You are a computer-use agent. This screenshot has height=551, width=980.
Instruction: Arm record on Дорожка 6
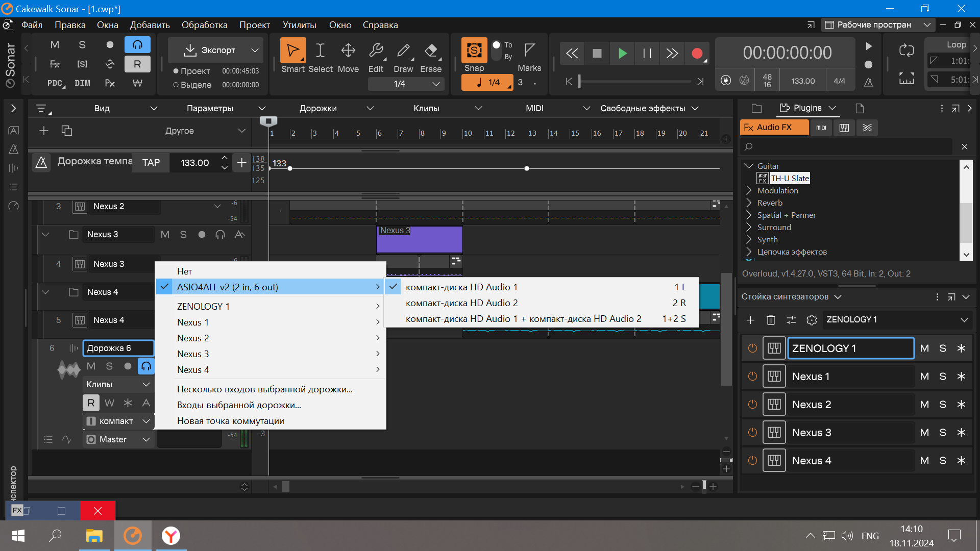tap(128, 366)
